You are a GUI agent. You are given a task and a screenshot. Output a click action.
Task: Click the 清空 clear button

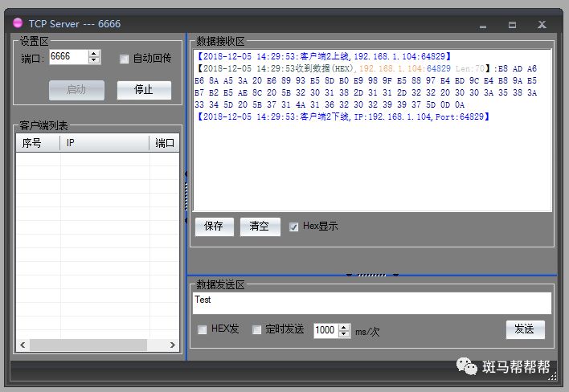pos(260,227)
